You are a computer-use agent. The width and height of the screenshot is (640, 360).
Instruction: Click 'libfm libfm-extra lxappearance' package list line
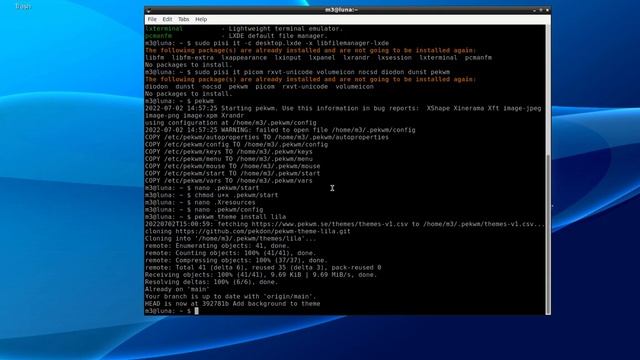tap(318, 58)
